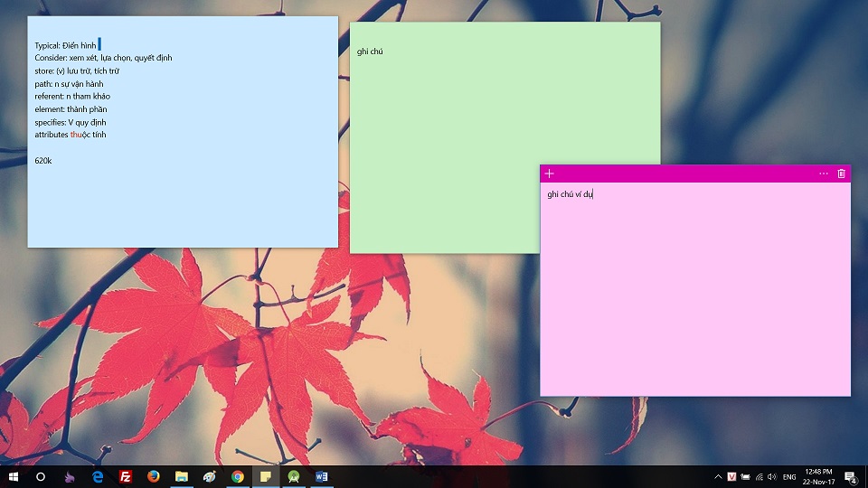868x488 pixels.
Task: Open the Windows Start menu
Action: (14, 476)
